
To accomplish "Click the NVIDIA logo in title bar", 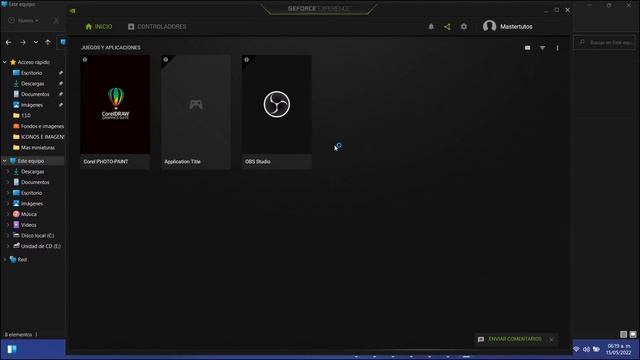I will click(73, 11).
